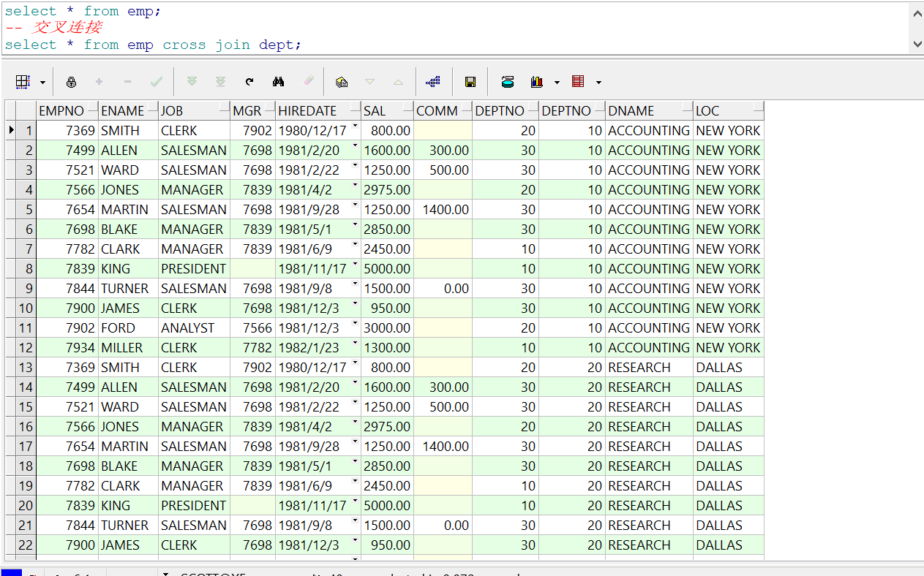Click the downward triangle next record icon
The height and width of the screenshot is (576, 924).
click(x=369, y=82)
